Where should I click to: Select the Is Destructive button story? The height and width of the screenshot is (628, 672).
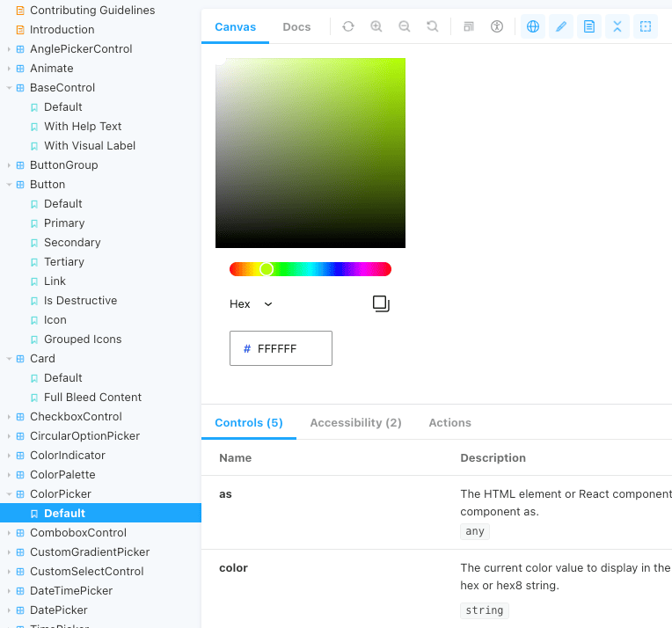[80, 301]
